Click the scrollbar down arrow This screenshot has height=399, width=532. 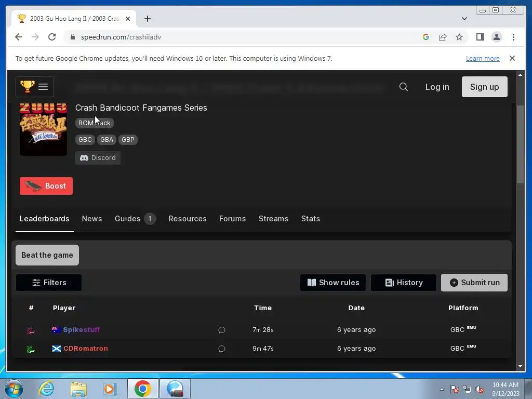pyautogui.click(x=520, y=366)
